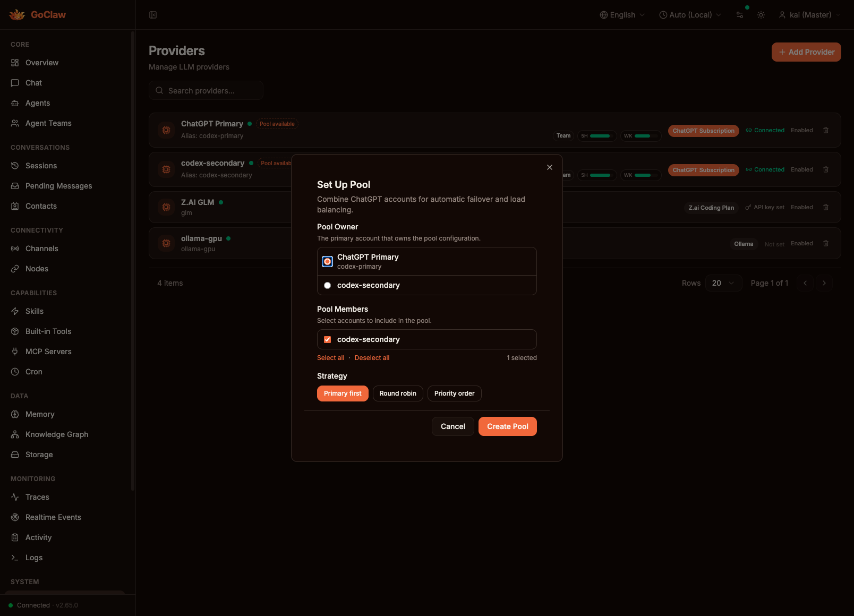Open the Overview page icon
854x616 pixels.
(x=15, y=63)
